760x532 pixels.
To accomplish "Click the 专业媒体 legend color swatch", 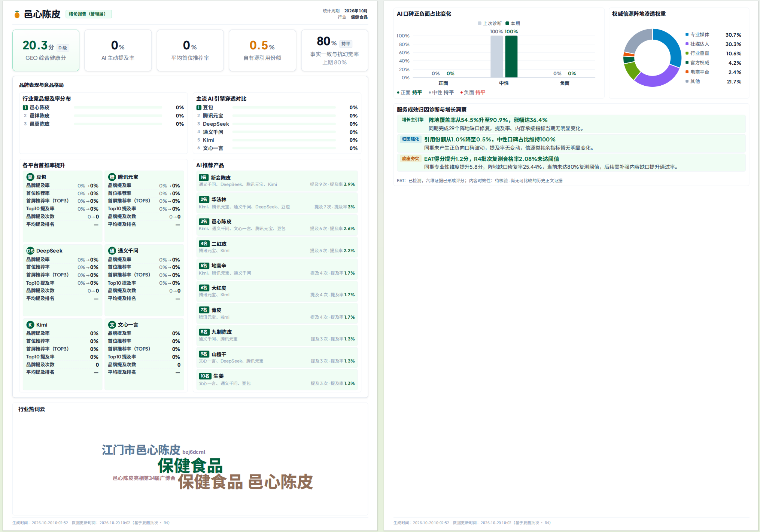I will click(687, 34).
